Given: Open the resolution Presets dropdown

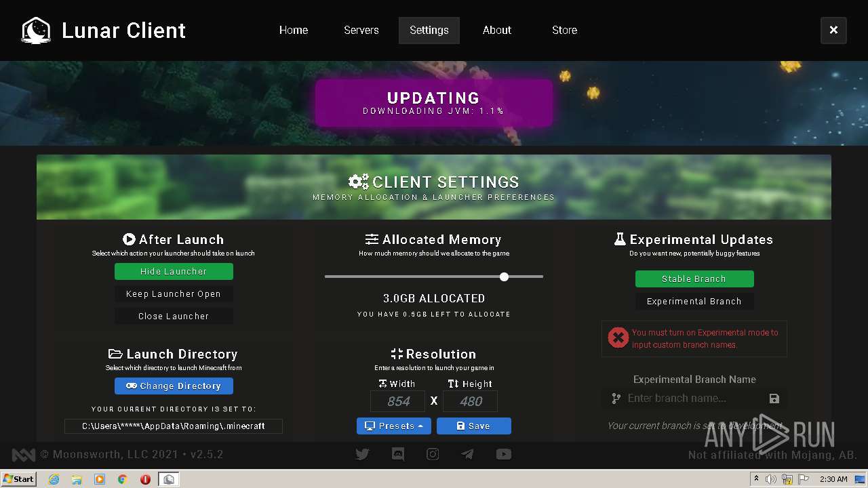Looking at the screenshot, I should [395, 426].
